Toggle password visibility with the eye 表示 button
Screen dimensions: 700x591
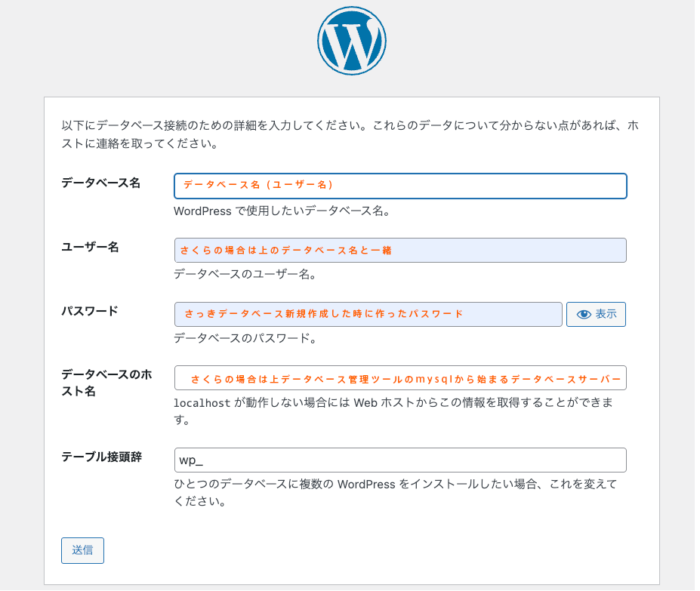(x=596, y=314)
